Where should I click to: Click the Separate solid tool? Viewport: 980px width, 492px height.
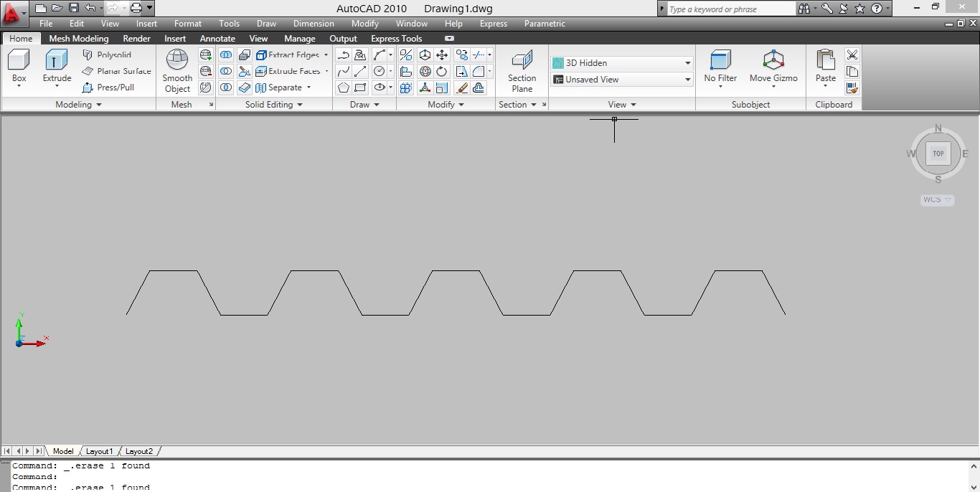(x=278, y=87)
